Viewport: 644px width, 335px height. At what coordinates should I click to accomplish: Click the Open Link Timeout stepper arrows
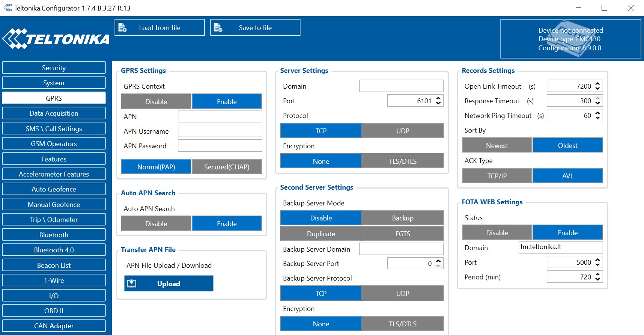coord(598,86)
